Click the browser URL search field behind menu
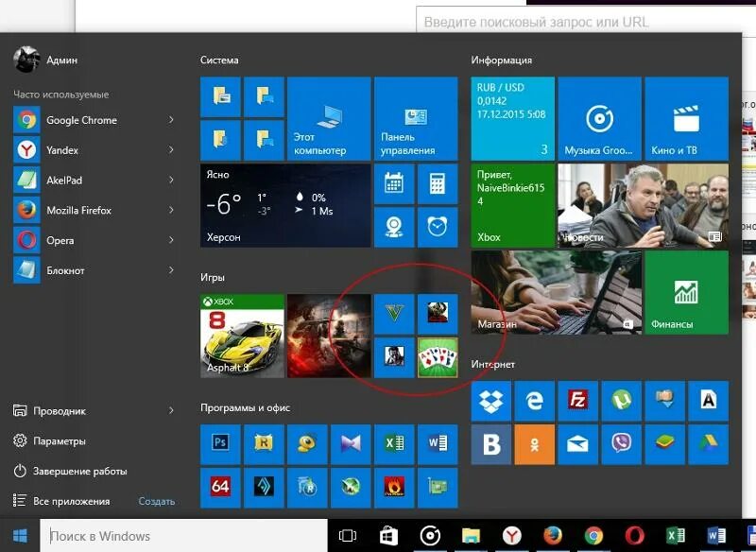The width and height of the screenshot is (756, 552). tap(586, 21)
